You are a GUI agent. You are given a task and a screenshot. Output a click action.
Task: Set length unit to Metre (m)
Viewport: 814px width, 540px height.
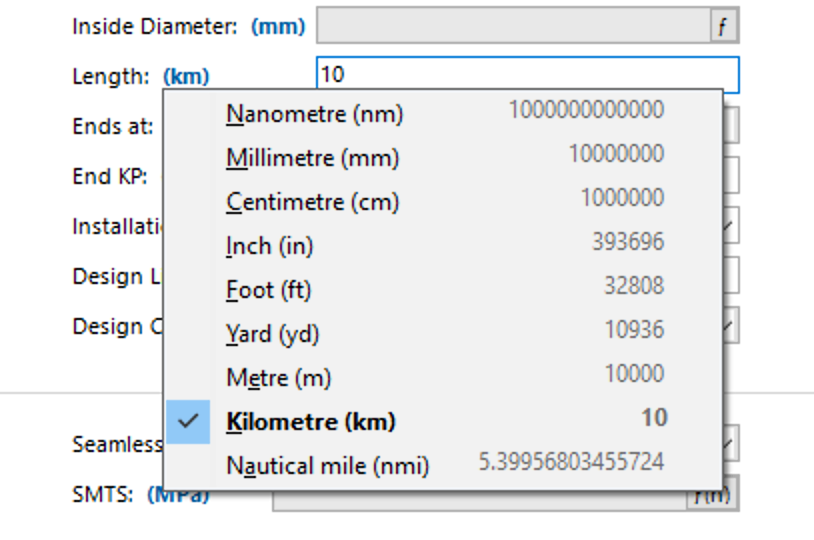pos(278,378)
